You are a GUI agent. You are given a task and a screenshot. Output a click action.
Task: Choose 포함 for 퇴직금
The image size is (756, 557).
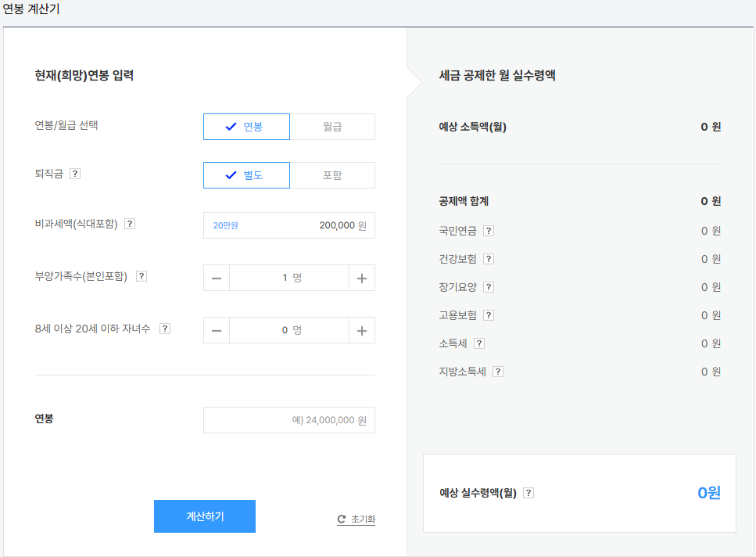[332, 175]
